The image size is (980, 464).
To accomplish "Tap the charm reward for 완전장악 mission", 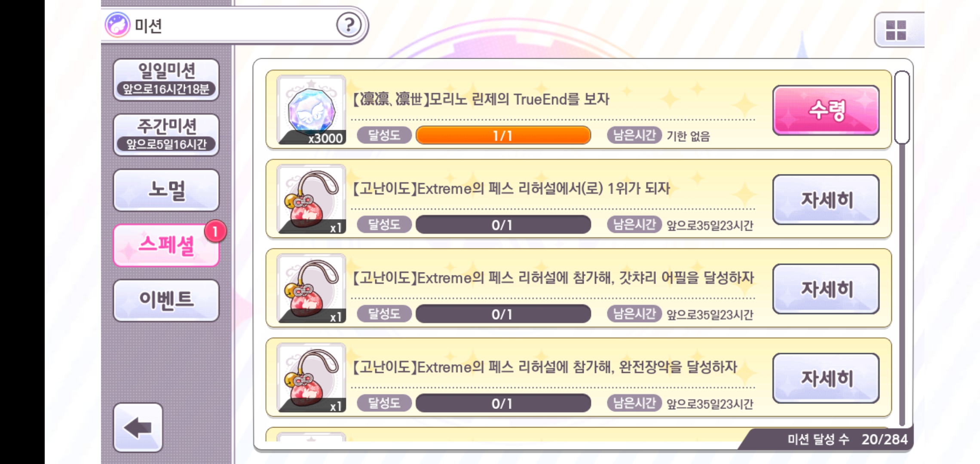I will click(x=312, y=378).
